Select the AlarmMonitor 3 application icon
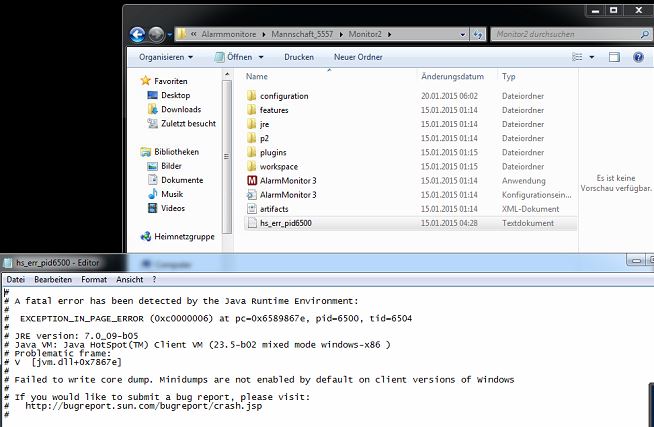This screenshot has height=427, width=654. tap(252, 180)
